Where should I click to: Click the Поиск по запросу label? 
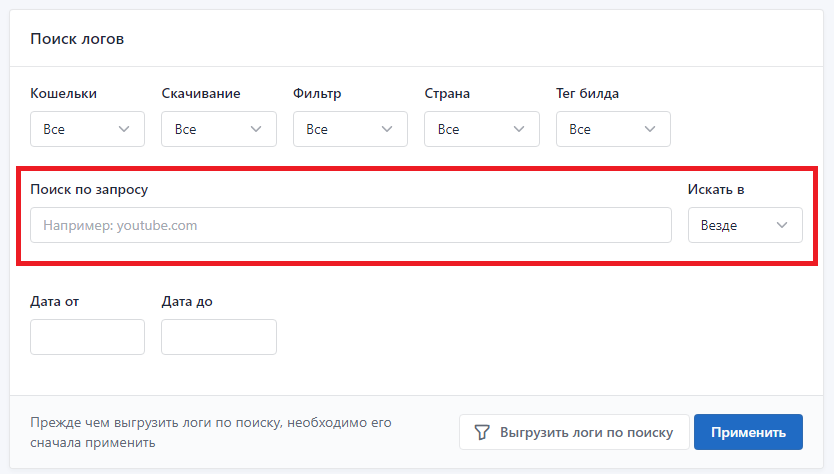pyautogui.click(x=89, y=189)
